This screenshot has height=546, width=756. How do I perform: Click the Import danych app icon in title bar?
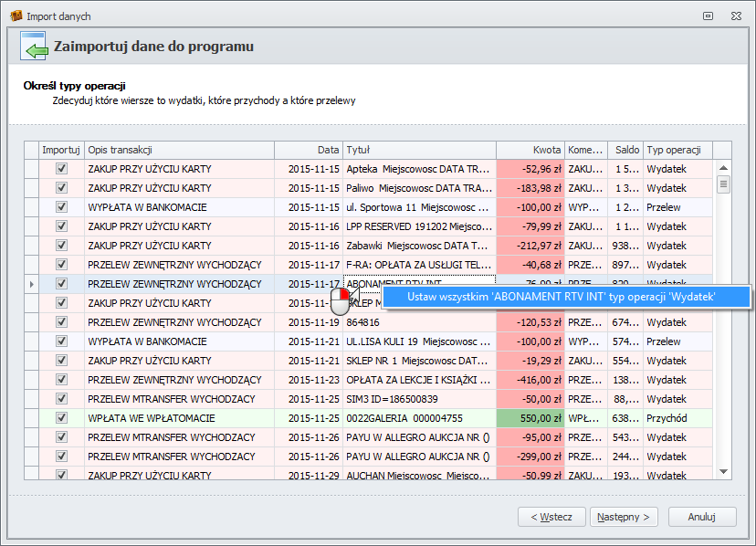coord(16,16)
